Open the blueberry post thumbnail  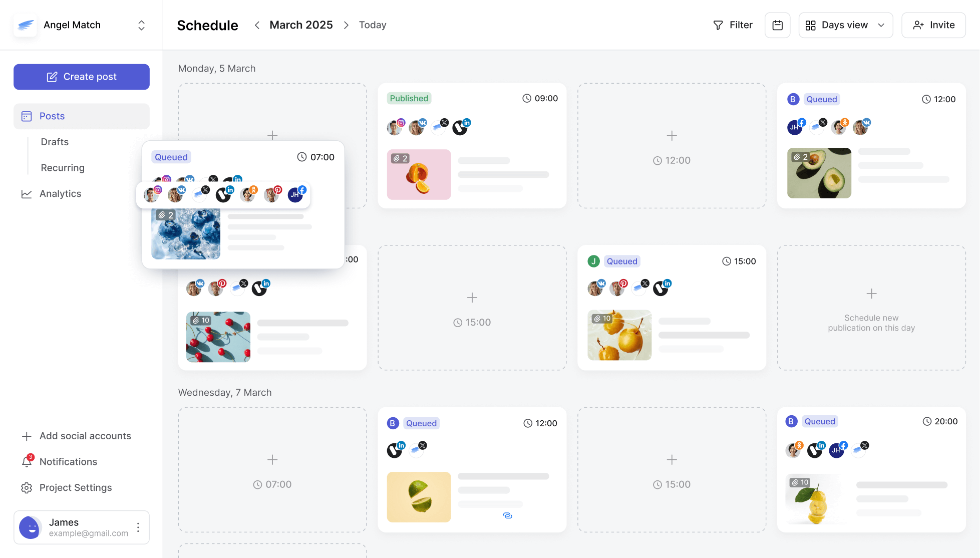tap(186, 234)
